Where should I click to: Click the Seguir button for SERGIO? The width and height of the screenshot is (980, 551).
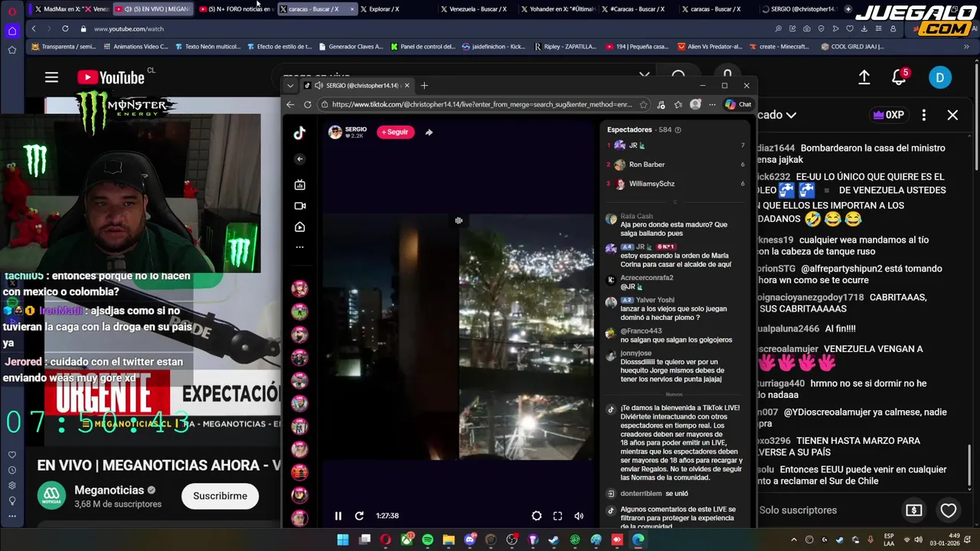[x=395, y=132]
